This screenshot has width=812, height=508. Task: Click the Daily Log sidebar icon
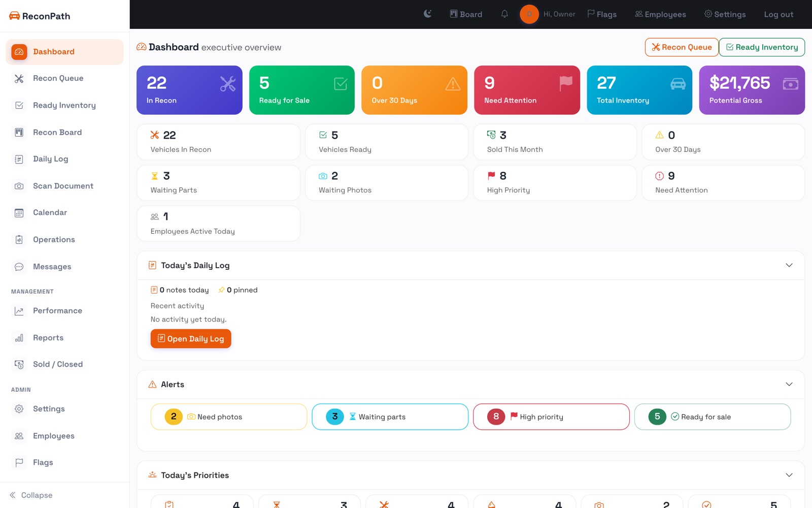coord(19,159)
